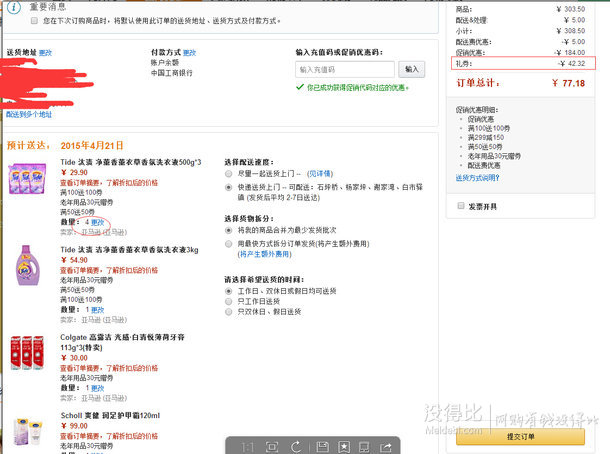
Task: Click the save floppy-disk icon
Action: coord(320,445)
